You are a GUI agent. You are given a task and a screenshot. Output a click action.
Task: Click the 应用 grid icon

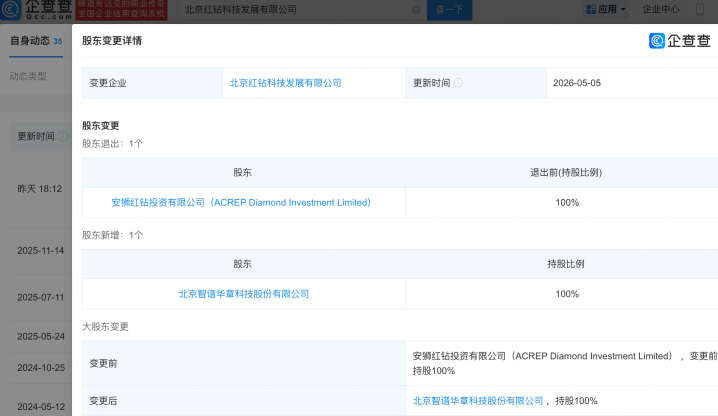pos(591,9)
